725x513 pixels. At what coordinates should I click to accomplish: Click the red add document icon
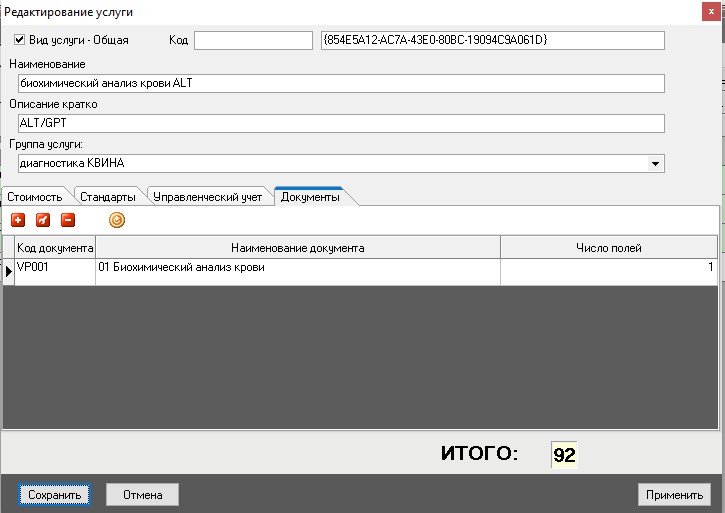coord(18,220)
